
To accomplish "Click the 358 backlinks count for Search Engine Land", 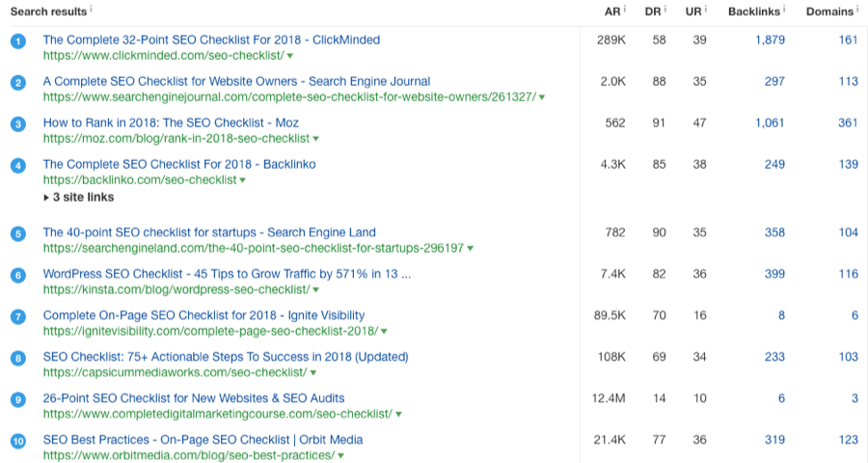I will click(x=774, y=232).
